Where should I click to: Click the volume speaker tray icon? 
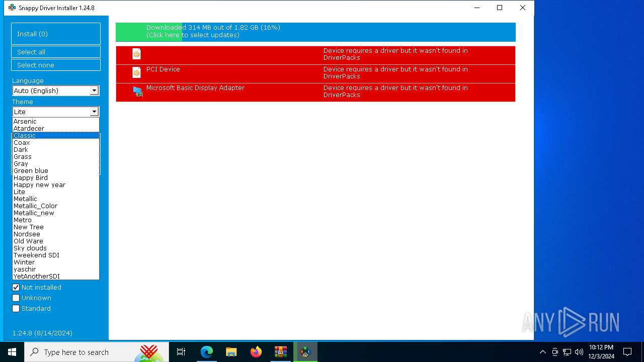click(579, 352)
